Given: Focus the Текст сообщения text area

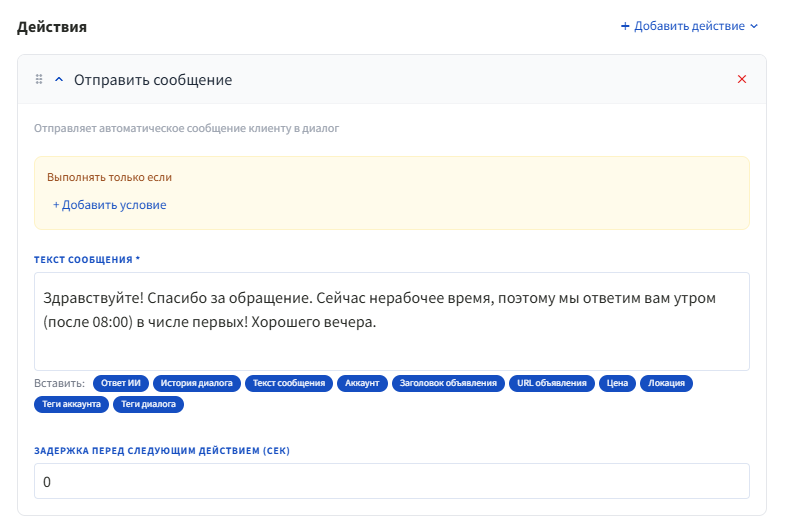Looking at the screenshot, I should [x=391, y=322].
